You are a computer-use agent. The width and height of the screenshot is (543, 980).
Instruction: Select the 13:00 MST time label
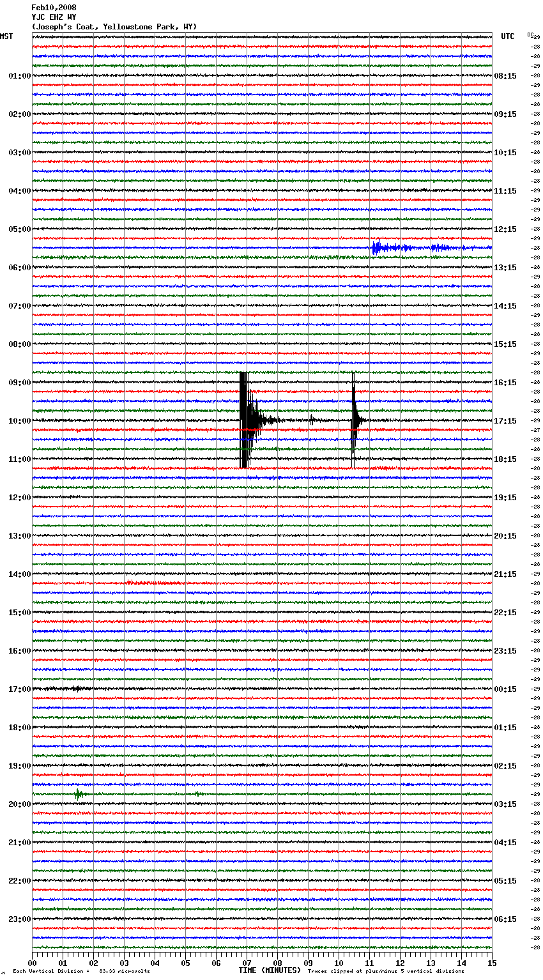[x=20, y=536]
